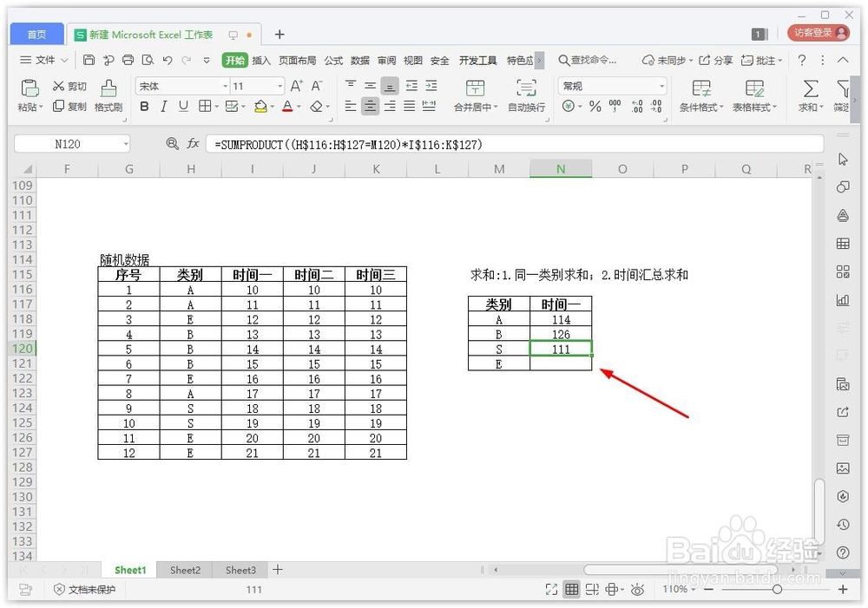Open the Insert (插入) ribbon tab
Image resolution: width=868 pixels, height=608 pixels.
pos(261,60)
